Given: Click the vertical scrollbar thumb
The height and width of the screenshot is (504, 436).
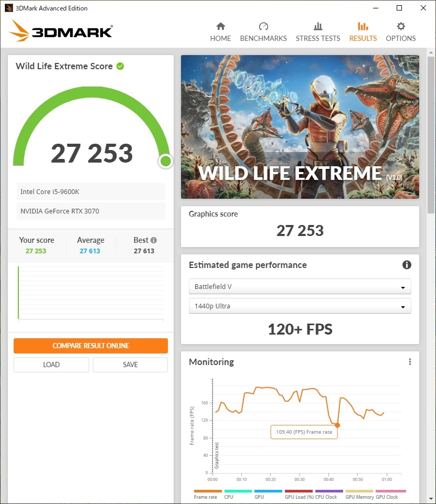Looking at the screenshot, I should point(431,135).
